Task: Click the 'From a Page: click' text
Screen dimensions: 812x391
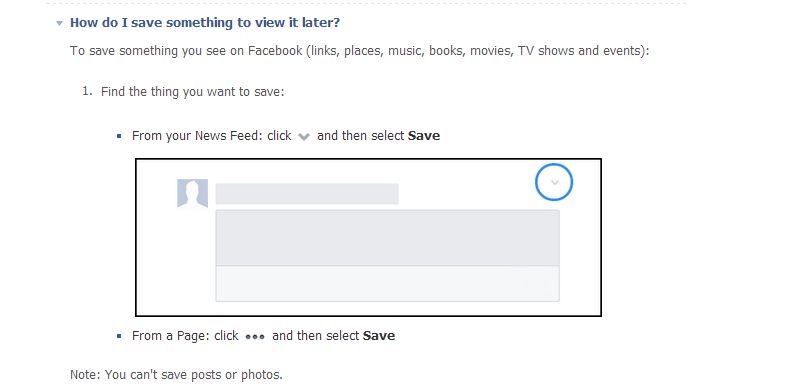Action: (x=185, y=336)
